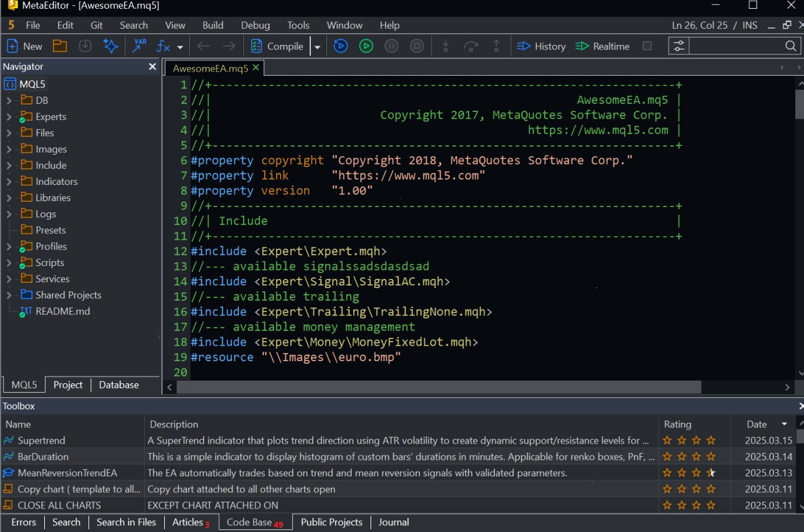Open the Tools menu
This screenshot has height=532, width=804.
click(x=298, y=25)
